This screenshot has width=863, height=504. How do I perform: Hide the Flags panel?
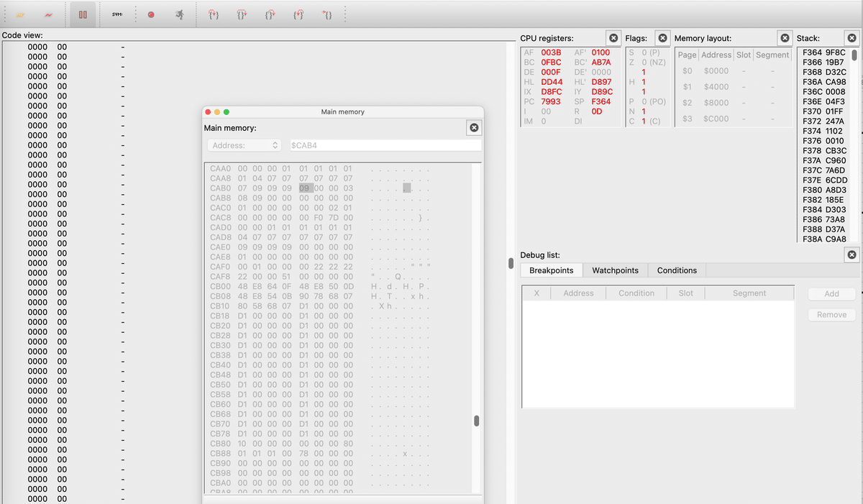point(662,37)
